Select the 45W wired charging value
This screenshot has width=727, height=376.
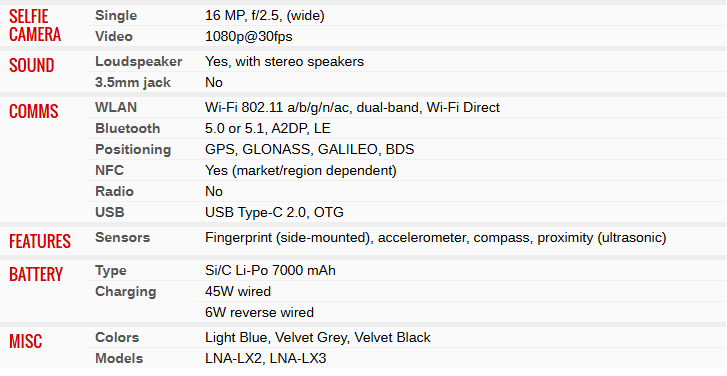pos(238,292)
